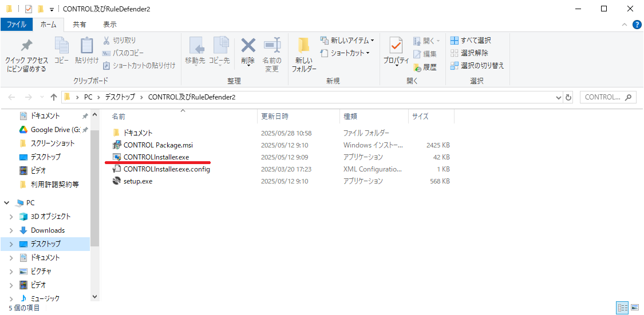Click Invert Selection in the ribbon
Viewport: 644px width, 315px height.
477,66
